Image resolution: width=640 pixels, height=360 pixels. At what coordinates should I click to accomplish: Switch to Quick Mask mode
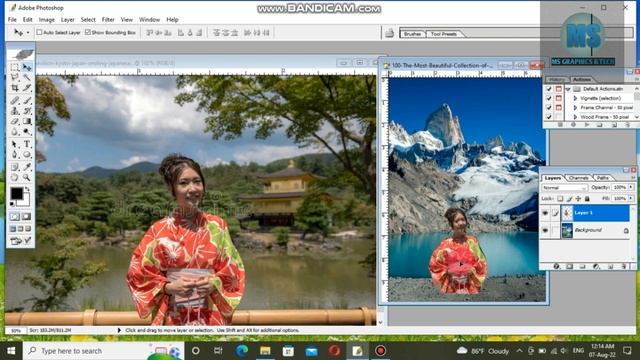(27, 216)
